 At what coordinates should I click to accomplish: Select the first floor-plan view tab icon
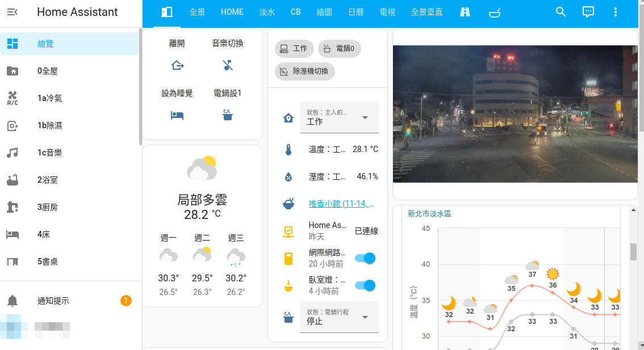[x=167, y=12]
